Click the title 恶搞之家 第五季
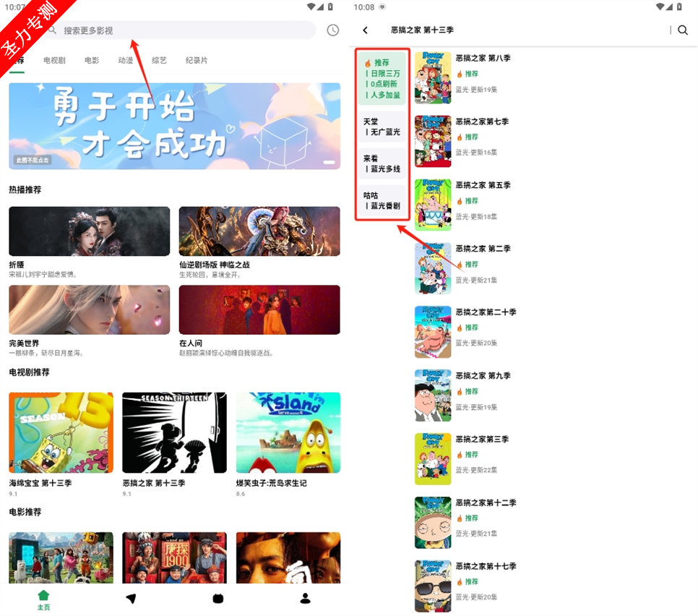698x616 pixels. [x=483, y=185]
